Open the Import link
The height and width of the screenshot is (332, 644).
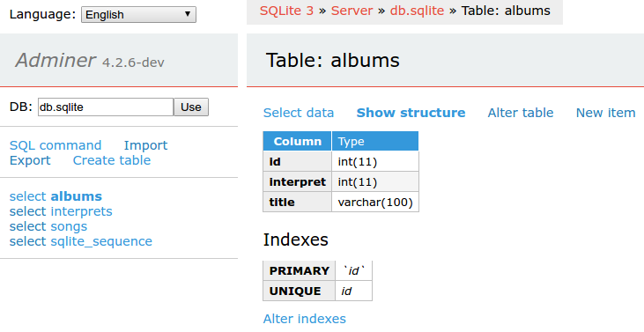coord(145,145)
